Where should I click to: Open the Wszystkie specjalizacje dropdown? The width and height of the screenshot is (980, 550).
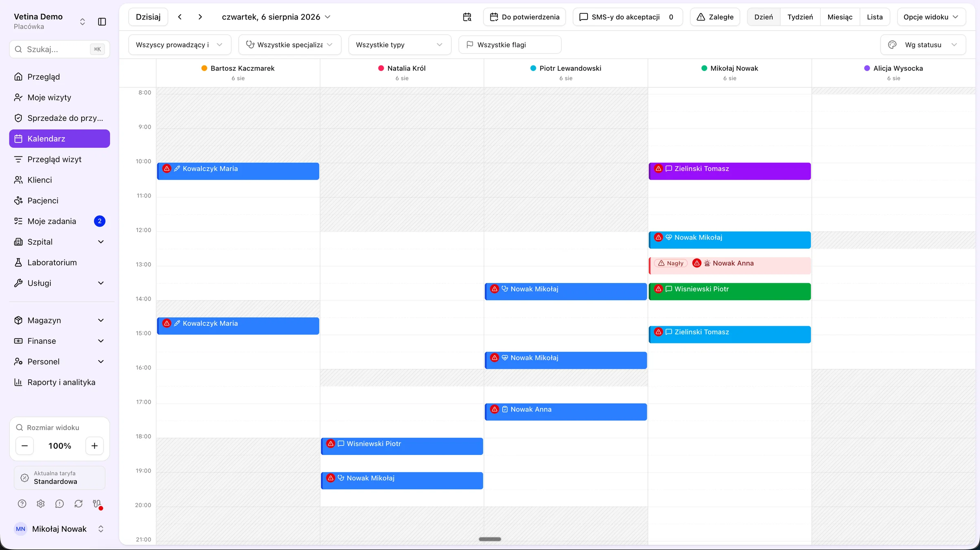[x=290, y=45]
